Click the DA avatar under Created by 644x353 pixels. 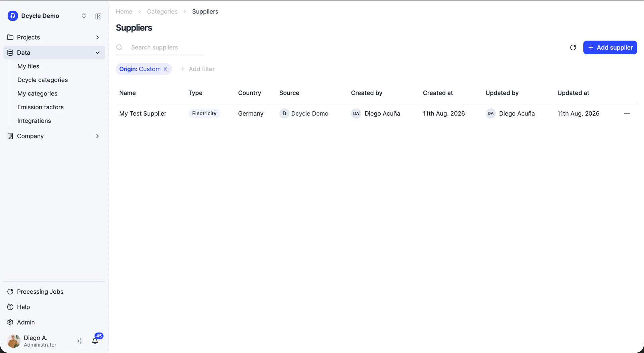click(356, 114)
